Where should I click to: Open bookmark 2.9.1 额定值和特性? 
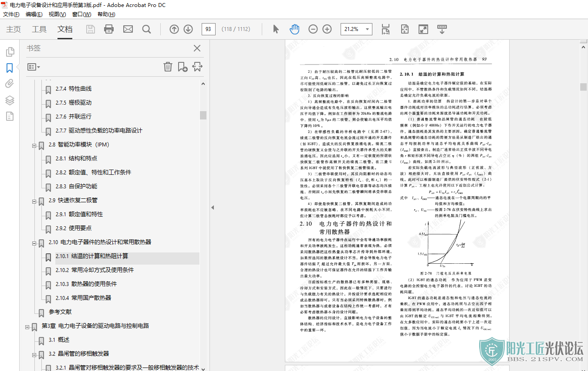(x=79, y=214)
